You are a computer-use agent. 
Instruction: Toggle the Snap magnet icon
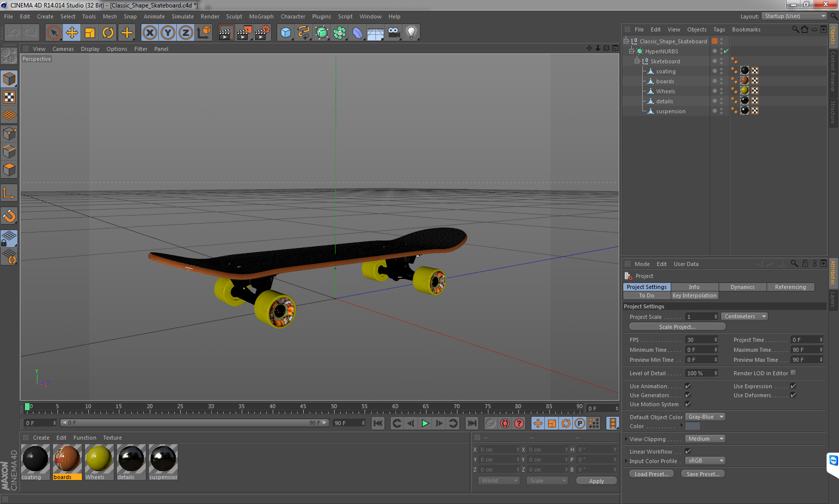coord(9,216)
